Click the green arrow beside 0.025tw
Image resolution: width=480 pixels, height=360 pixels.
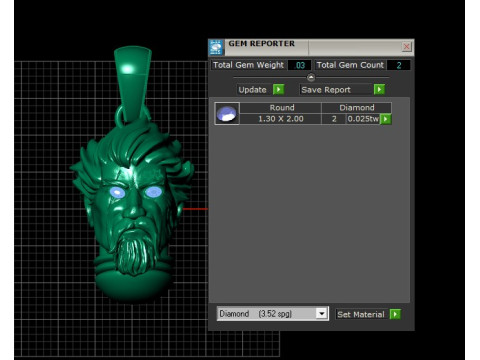(x=386, y=119)
